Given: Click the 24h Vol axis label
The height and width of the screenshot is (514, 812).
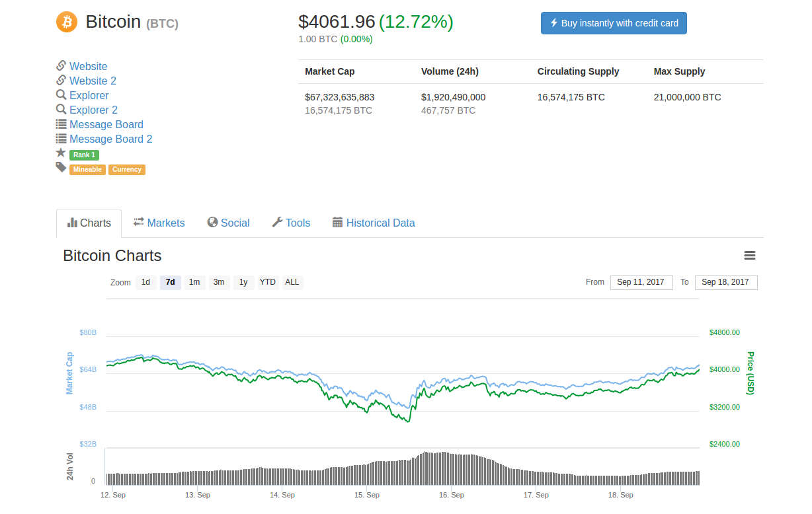Looking at the screenshot, I should click(70, 466).
